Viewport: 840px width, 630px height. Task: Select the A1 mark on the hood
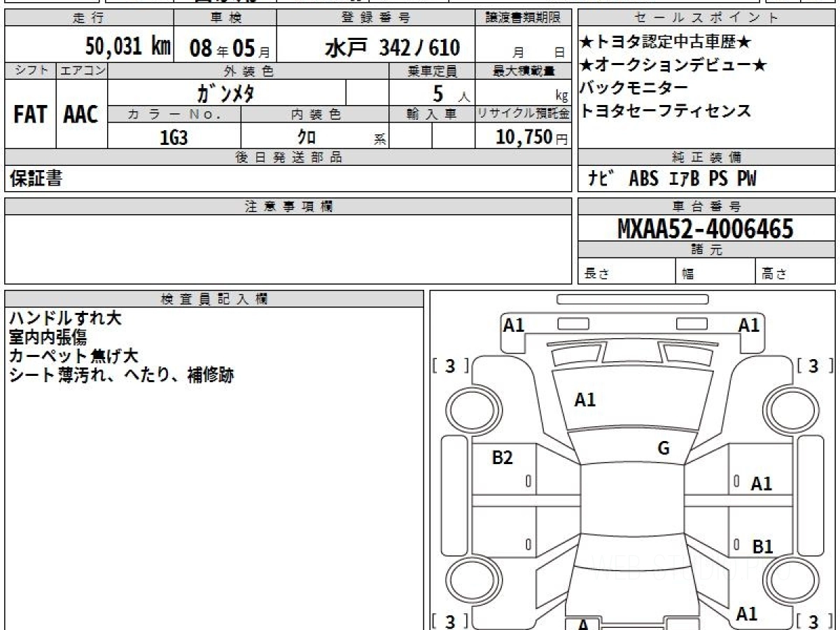coord(585,400)
